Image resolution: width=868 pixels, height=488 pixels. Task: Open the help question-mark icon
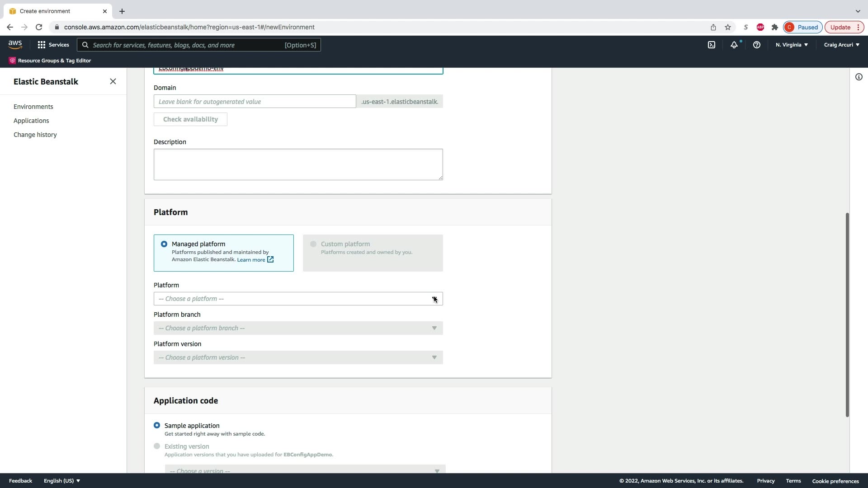pos(756,45)
